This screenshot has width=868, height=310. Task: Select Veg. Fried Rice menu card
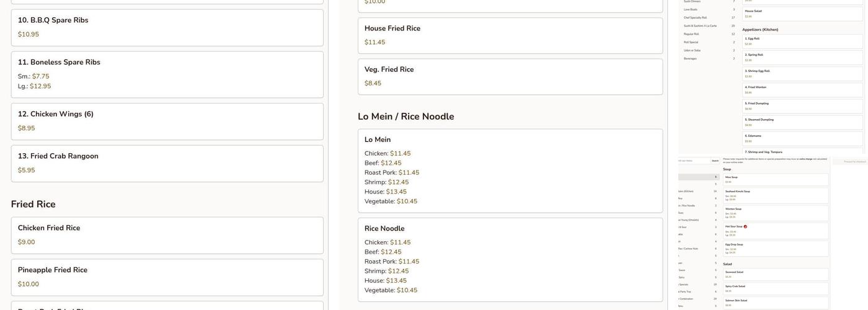[x=510, y=76]
